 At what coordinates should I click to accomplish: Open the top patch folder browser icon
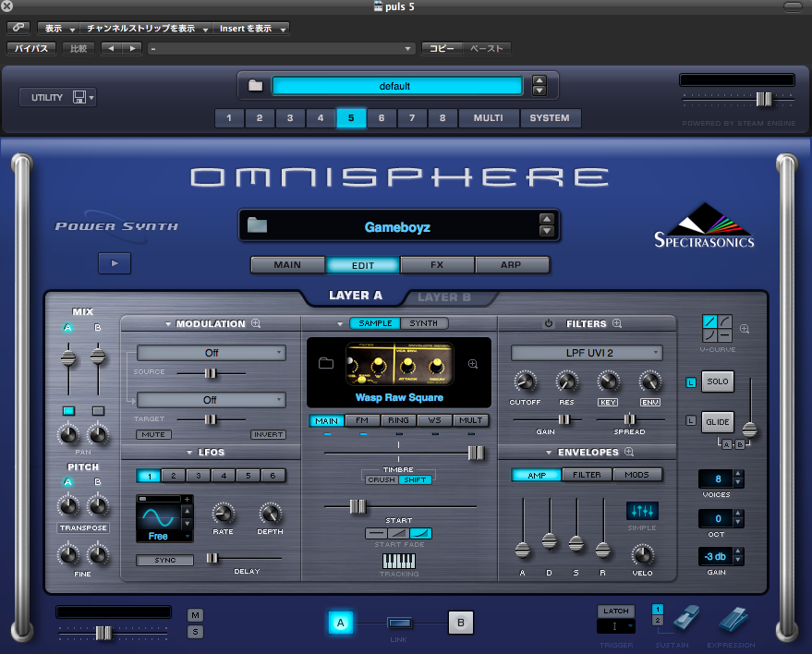pyautogui.click(x=255, y=85)
